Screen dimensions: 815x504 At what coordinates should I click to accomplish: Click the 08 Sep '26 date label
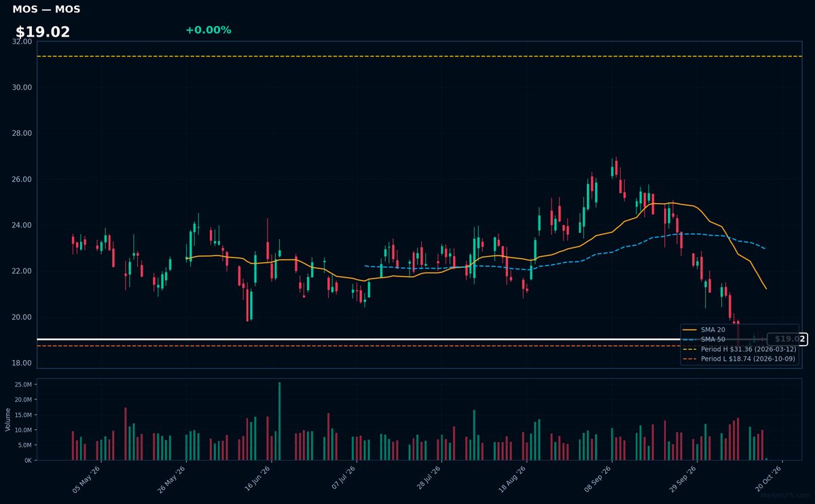click(598, 480)
